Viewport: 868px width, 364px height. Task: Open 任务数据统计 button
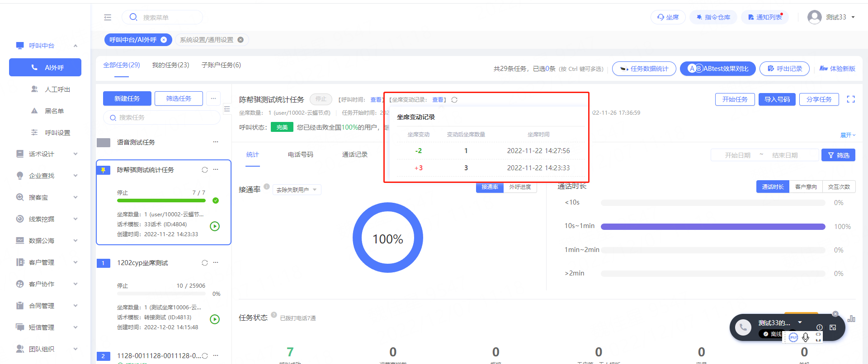pyautogui.click(x=644, y=69)
